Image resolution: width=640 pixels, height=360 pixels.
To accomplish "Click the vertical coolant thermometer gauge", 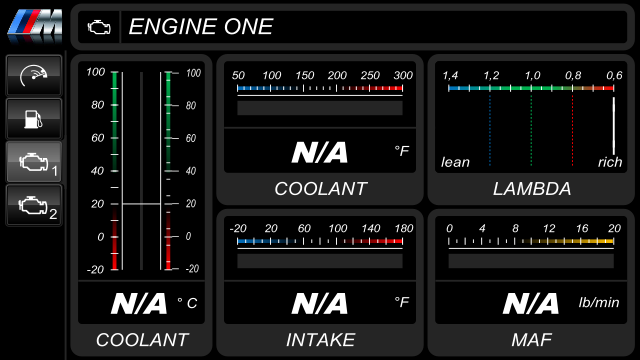I will (141, 171).
